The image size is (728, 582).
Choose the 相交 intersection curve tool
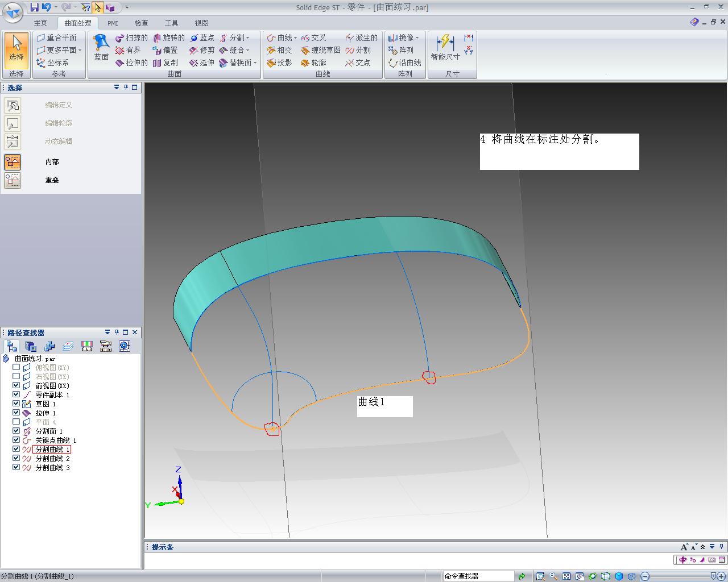279,50
